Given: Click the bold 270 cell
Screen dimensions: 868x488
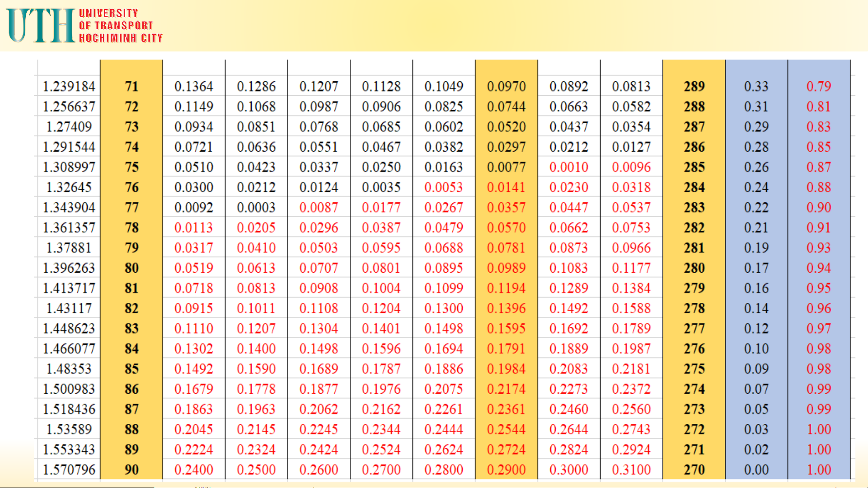Looking at the screenshot, I should (694, 469).
